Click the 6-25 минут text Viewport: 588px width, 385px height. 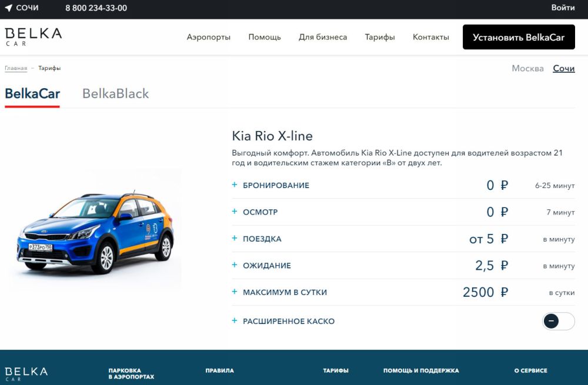[554, 186]
